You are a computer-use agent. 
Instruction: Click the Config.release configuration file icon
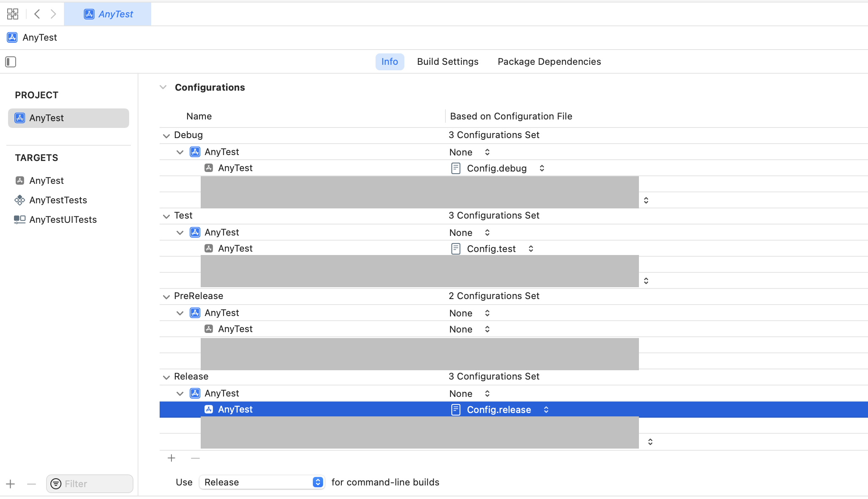coord(456,410)
